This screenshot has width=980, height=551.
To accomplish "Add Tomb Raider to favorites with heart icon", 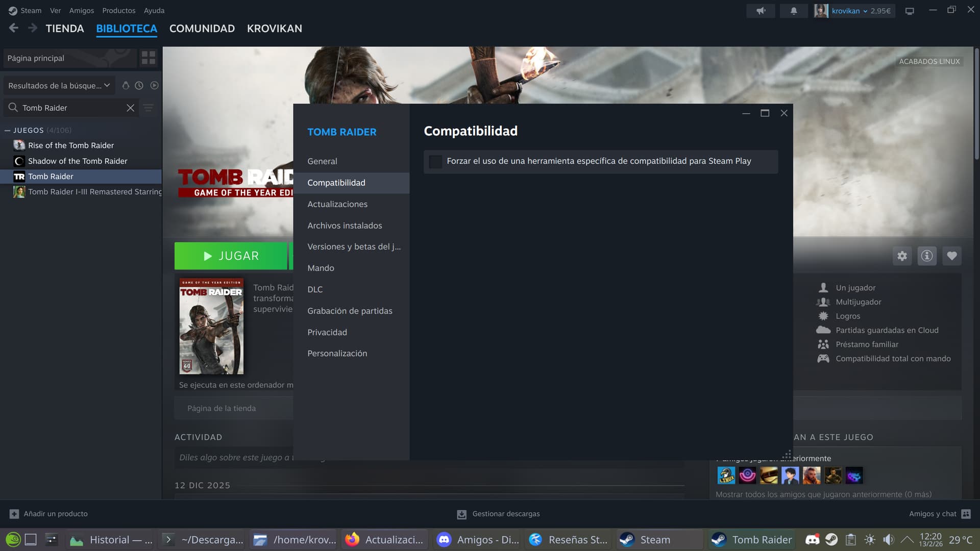I will point(952,256).
